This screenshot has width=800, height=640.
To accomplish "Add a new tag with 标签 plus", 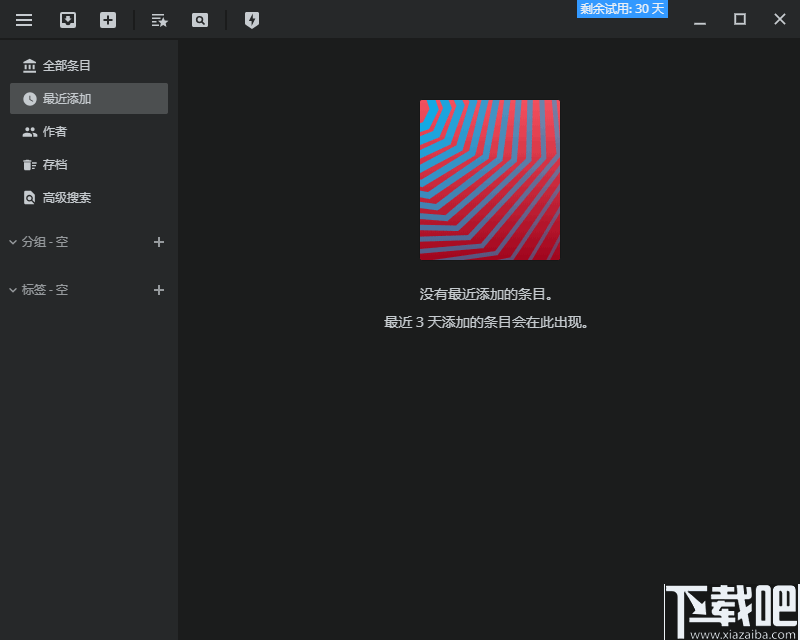I will point(159,290).
